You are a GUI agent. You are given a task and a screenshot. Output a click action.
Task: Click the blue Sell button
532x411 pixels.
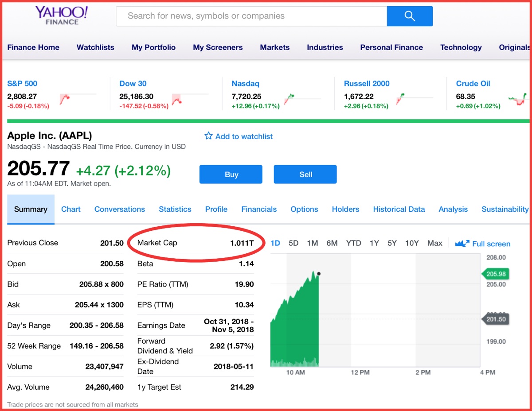305,174
